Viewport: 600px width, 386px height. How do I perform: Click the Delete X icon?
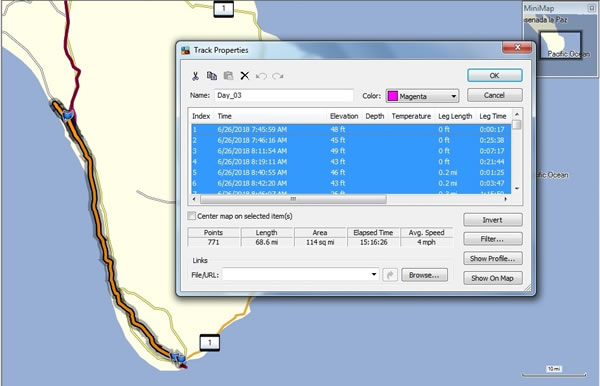coord(245,76)
